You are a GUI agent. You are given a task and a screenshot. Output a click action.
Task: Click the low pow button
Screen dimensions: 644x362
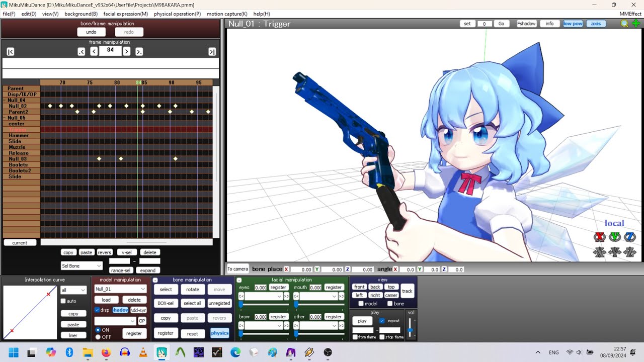pos(573,24)
